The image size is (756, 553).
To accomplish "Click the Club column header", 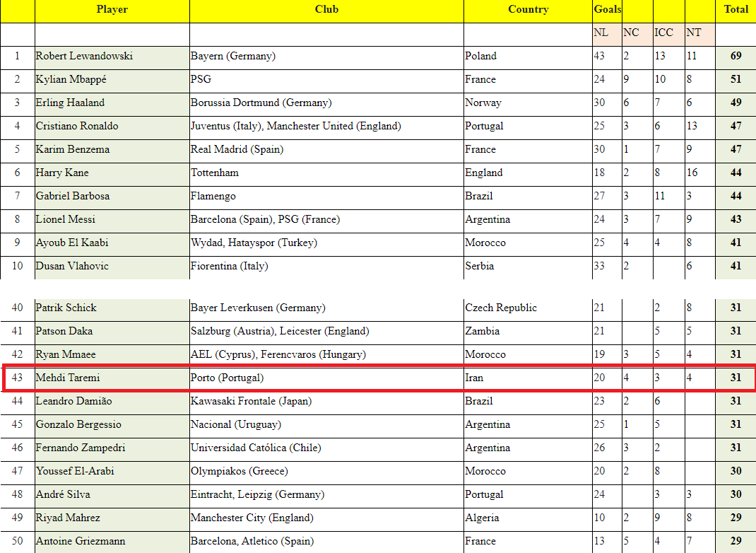I will click(x=326, y=10).
